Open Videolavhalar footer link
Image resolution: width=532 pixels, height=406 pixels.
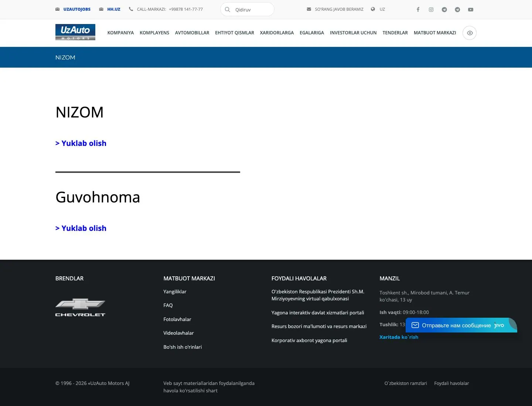[178, 333]
